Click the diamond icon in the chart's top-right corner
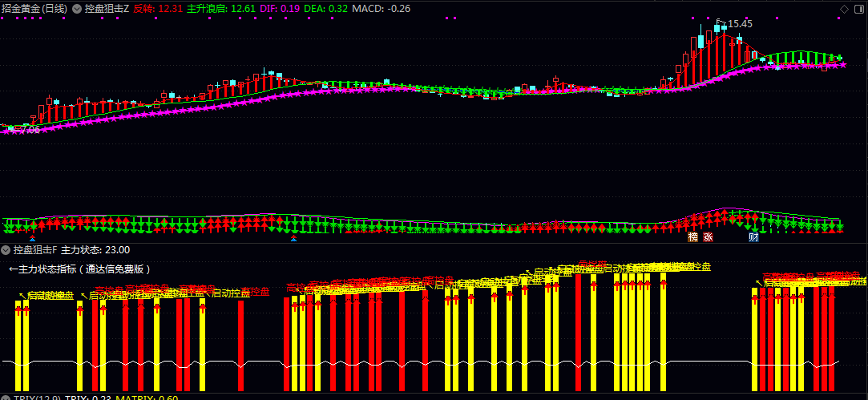868x400 pixels. click(x=844, y=9)
